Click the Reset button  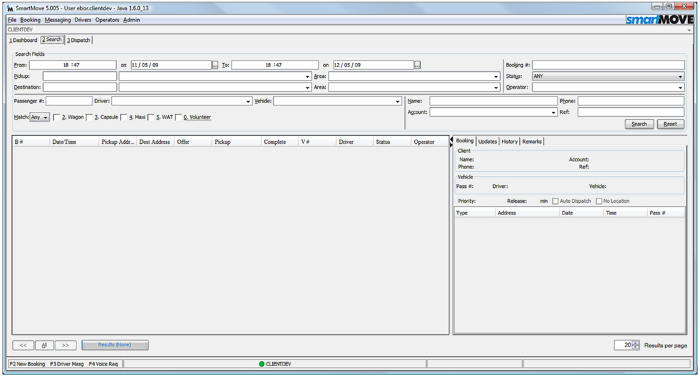point(671,124)
